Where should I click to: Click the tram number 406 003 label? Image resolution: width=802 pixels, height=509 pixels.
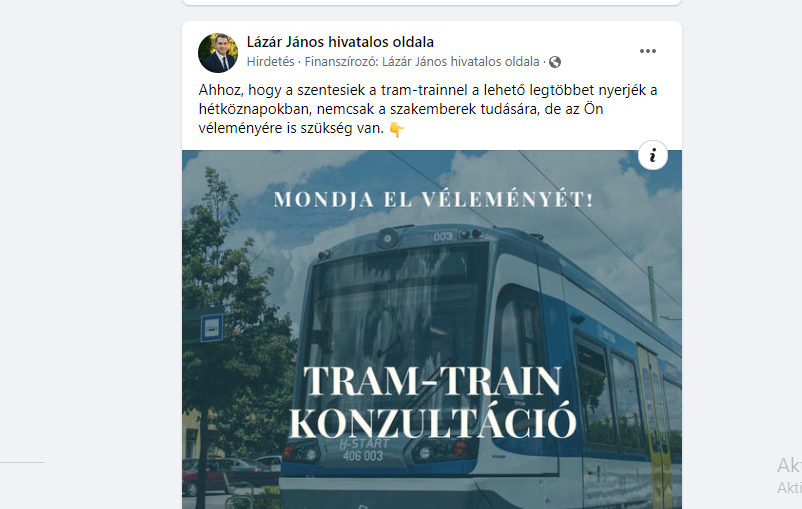[x=363, y=455]
